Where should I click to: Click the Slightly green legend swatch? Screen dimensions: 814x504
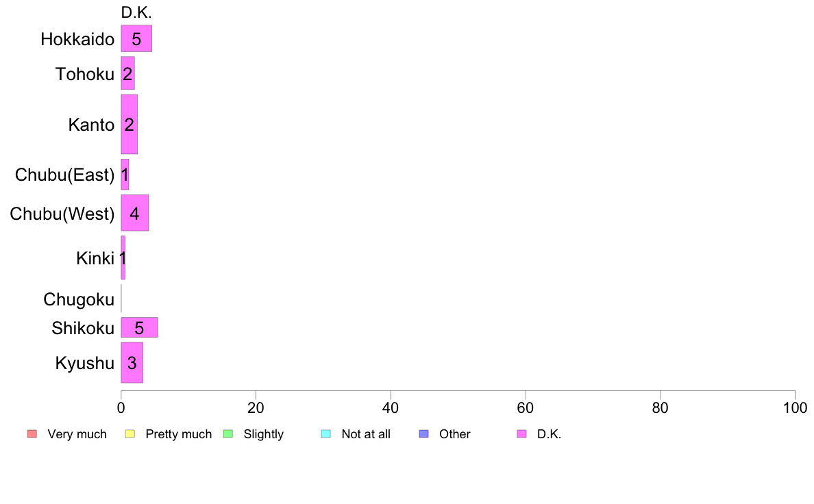[x=228, y=434]
